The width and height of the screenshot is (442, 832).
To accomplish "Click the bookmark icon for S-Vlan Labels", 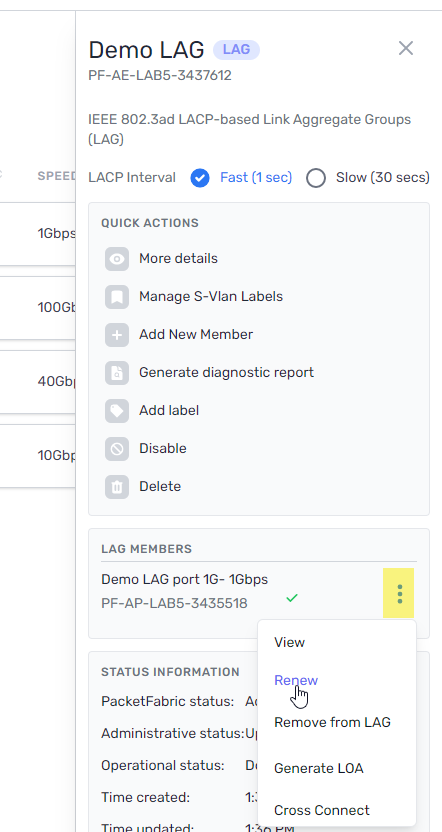I will [x=117, y=297].
